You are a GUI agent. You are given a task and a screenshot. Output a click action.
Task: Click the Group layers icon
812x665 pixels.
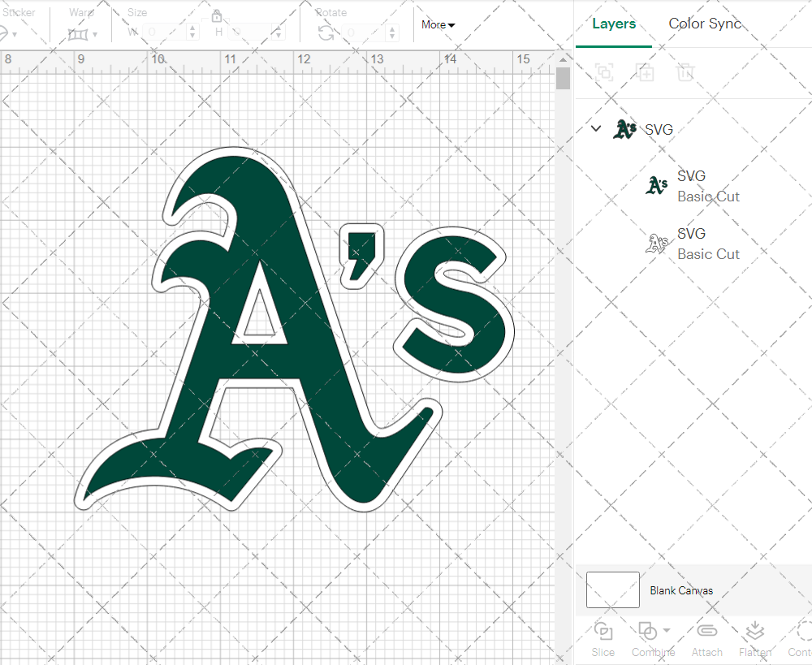604,72
